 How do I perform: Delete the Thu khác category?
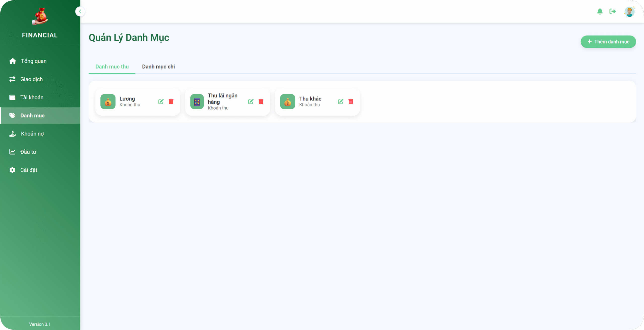point(351,102)
